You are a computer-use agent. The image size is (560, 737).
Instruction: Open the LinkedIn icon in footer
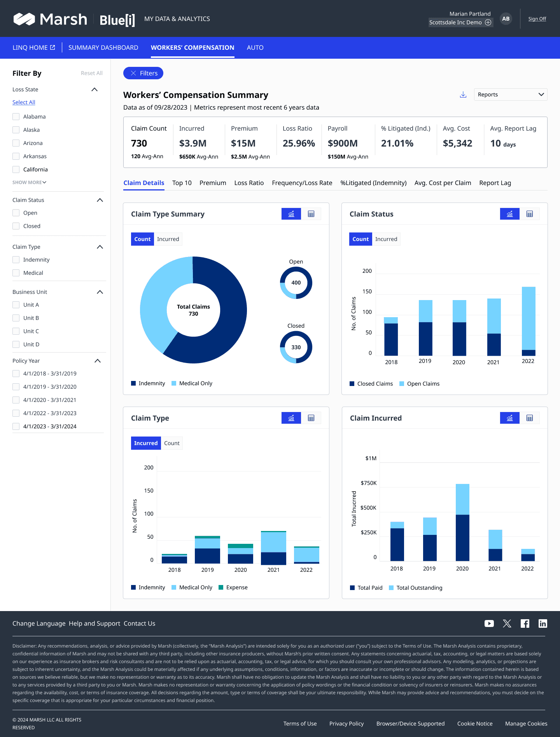coord(543,623)
